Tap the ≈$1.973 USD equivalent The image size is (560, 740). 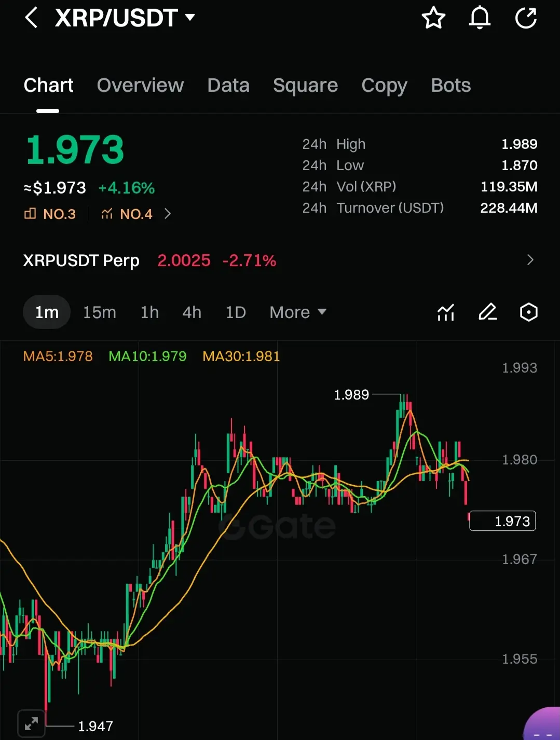point(55,188)
